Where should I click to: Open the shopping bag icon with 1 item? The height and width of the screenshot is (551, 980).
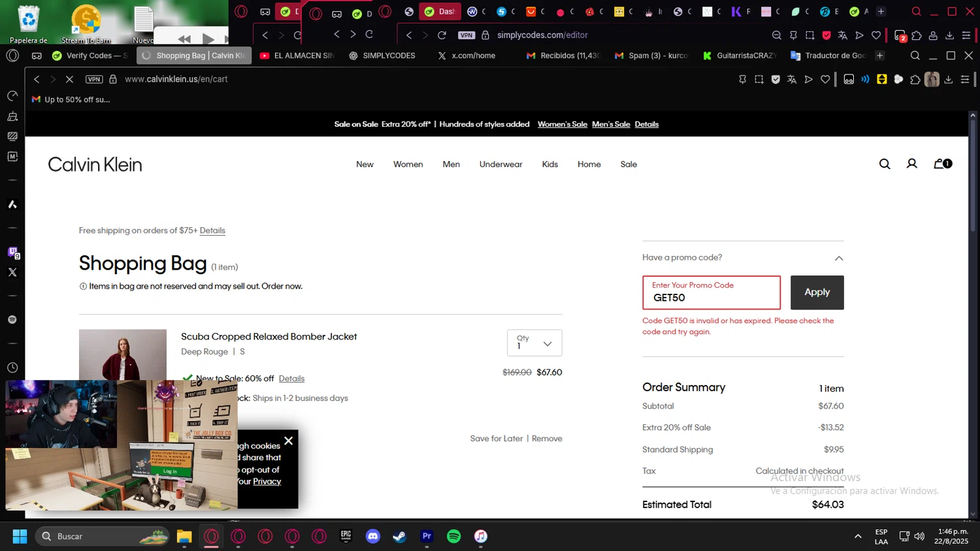click(943, 164)
